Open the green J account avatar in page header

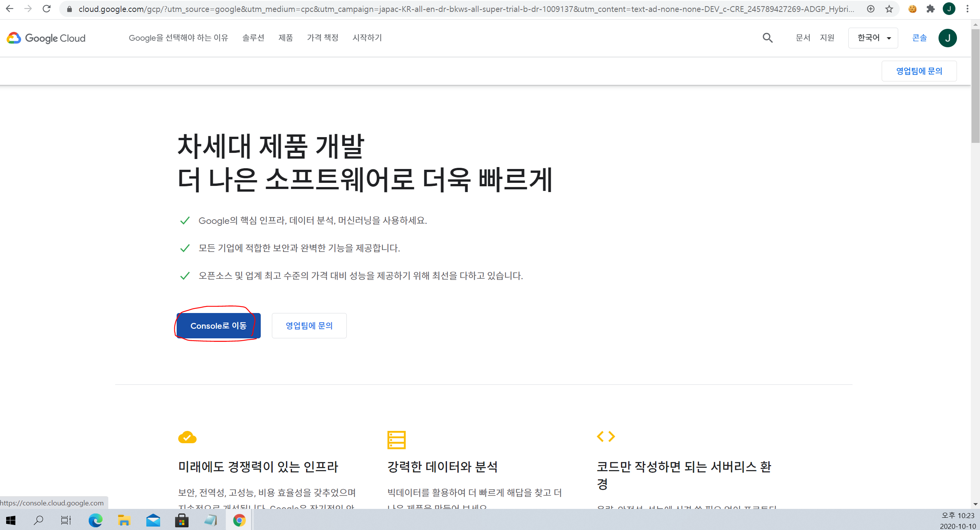pyautogui.click(x=947, y=38)
